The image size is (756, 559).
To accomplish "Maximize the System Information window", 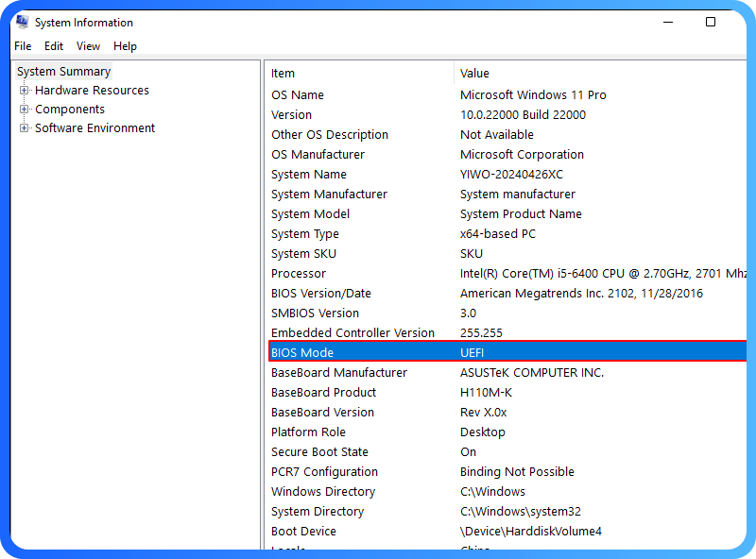I will click(711, 22).
